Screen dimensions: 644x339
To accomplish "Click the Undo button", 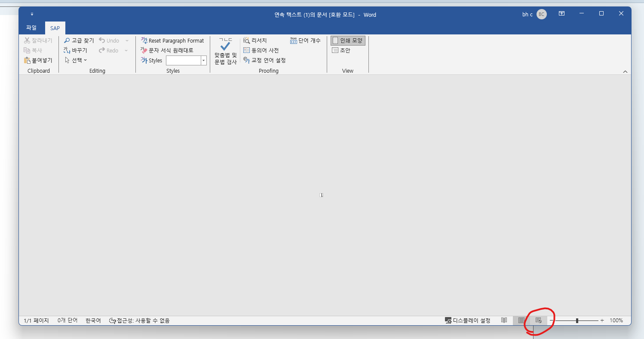I will (109, 40).
